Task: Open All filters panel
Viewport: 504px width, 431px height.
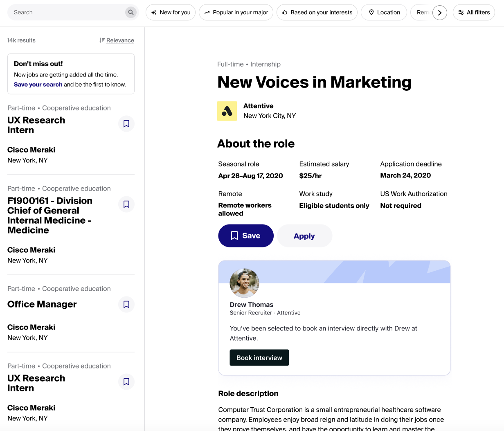Action: [x=474, y=12]
